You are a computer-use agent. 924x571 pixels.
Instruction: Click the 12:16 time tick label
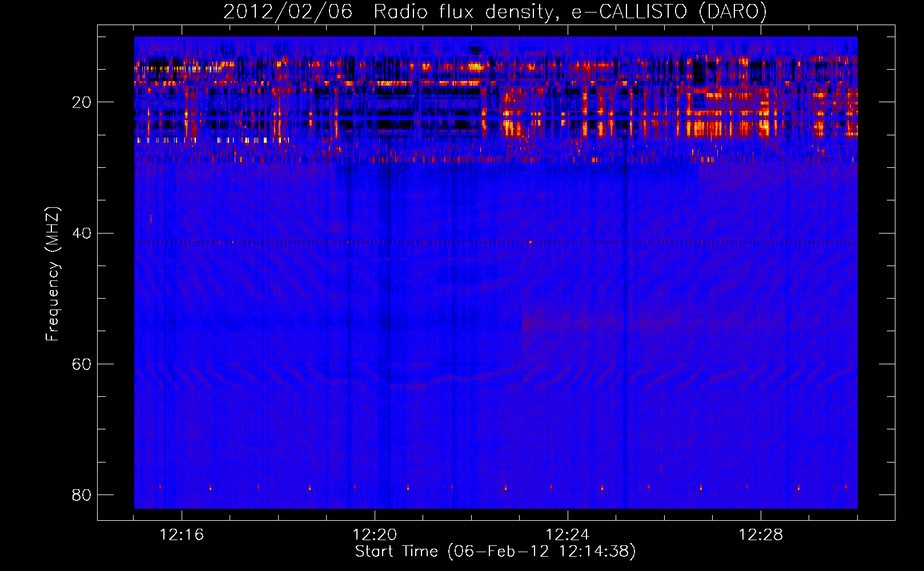point(182,535)
